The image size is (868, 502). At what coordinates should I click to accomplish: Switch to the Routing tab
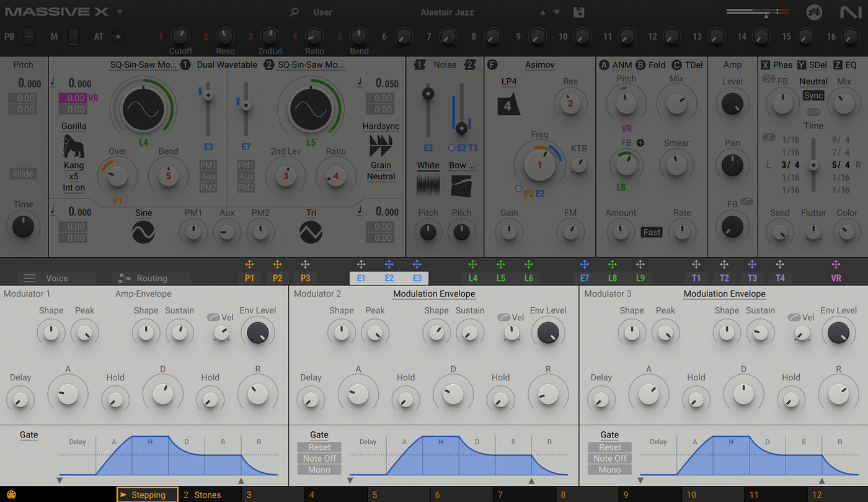tap(151, 278)
